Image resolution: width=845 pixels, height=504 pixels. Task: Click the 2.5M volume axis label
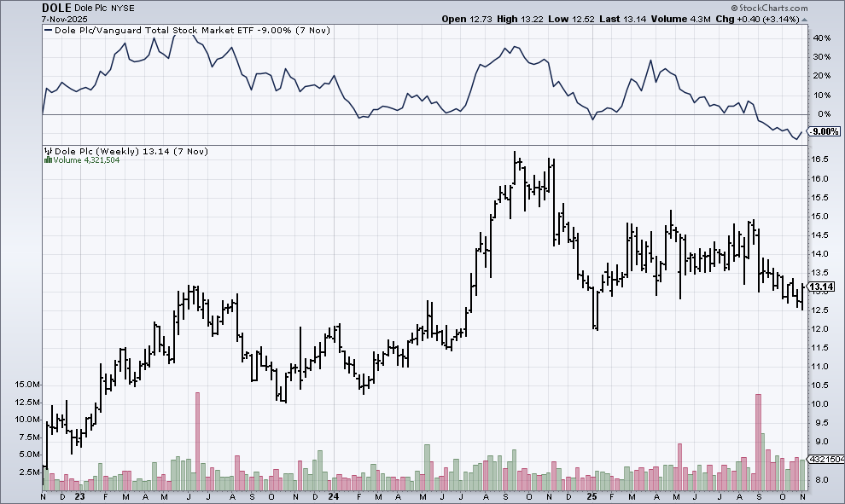(x=30, y=472)
